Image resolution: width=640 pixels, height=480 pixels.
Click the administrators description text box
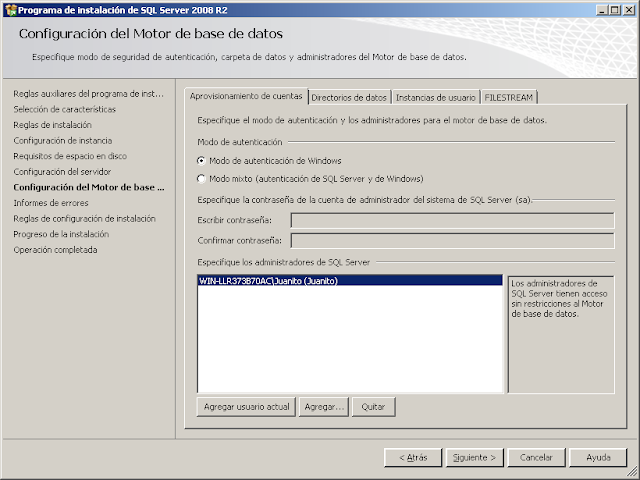pos(561,334)
